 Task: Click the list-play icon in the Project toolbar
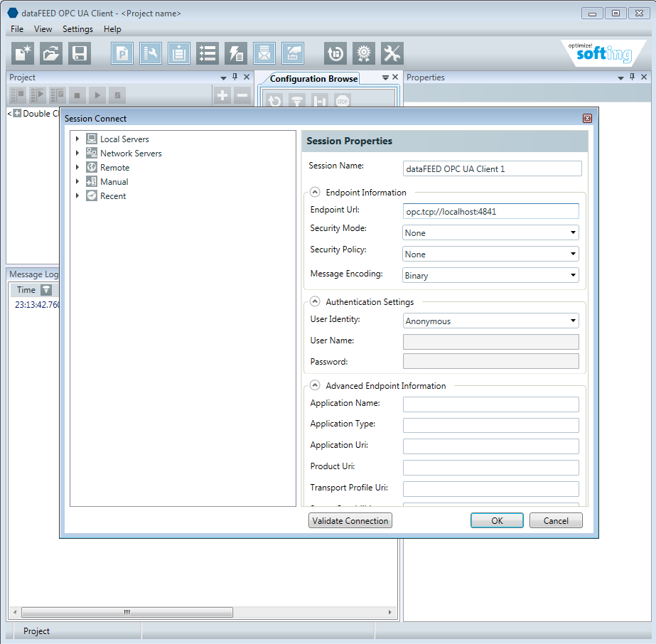(38, 95)
